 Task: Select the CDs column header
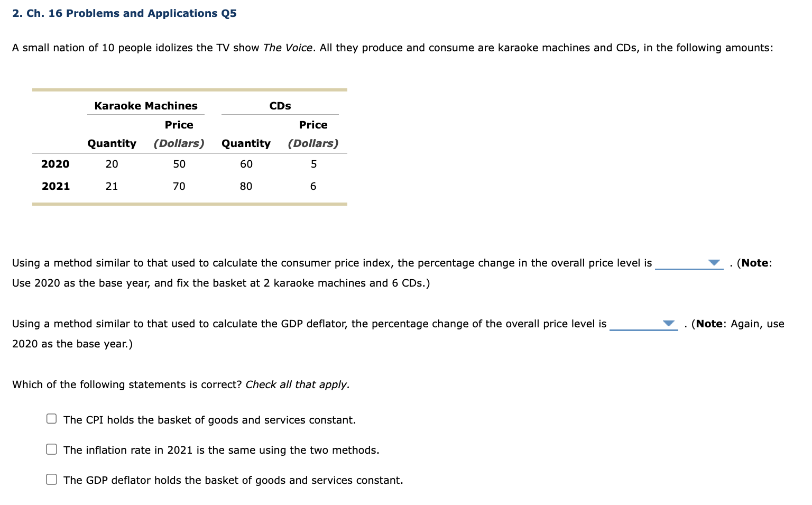click(x=279, y=105)
